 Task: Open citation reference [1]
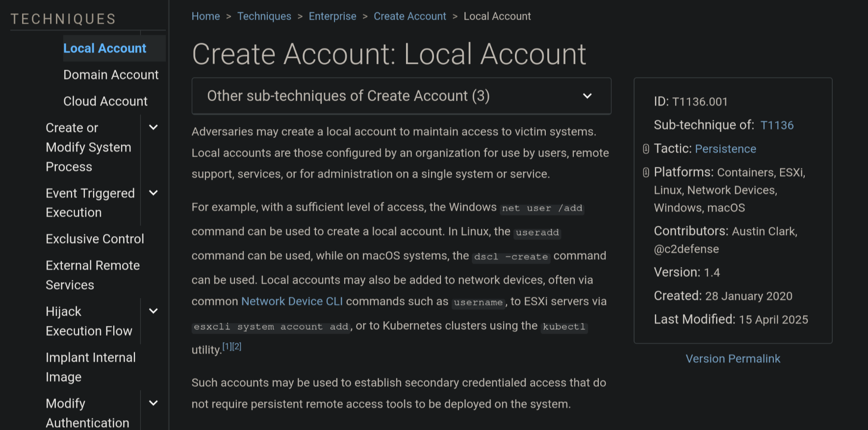tap(227, 346)
